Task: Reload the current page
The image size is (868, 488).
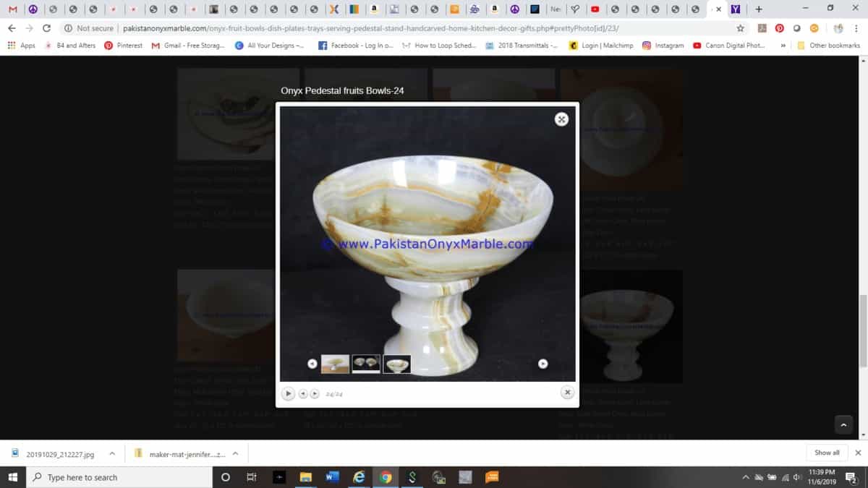Action: tap(47, 28)
